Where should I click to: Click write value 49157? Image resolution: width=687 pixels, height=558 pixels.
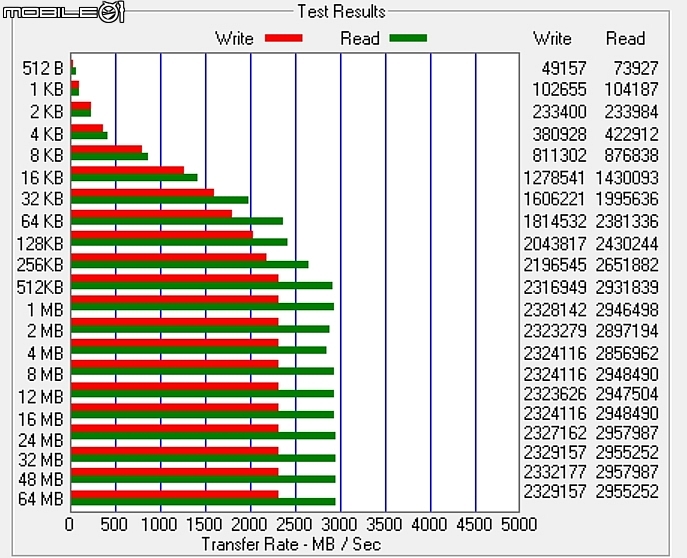point(563,68)
